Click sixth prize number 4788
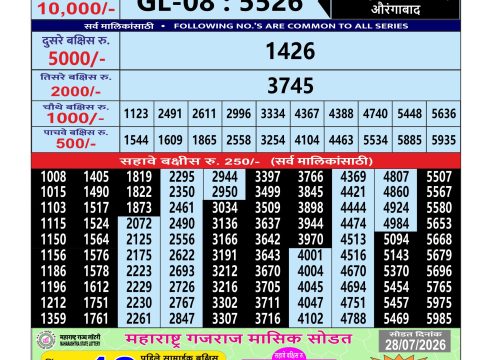The width and height of the screenshot is (480, 360). click(x=353, y=319)
